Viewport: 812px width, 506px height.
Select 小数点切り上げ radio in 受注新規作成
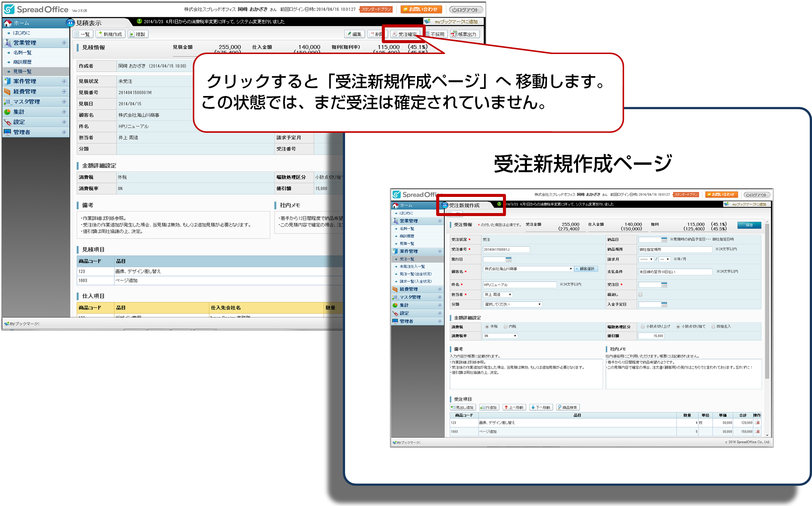[642, 327]
